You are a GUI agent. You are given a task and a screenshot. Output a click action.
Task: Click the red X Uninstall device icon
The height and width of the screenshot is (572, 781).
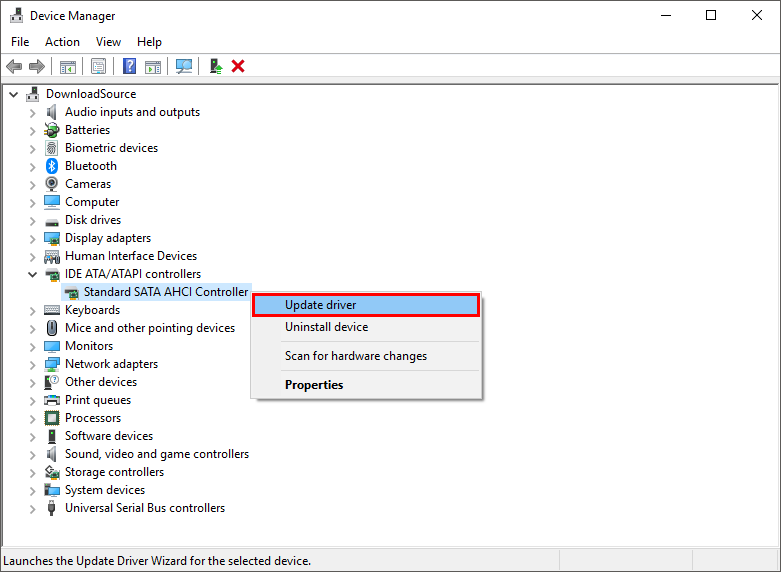tap(238, 66)
